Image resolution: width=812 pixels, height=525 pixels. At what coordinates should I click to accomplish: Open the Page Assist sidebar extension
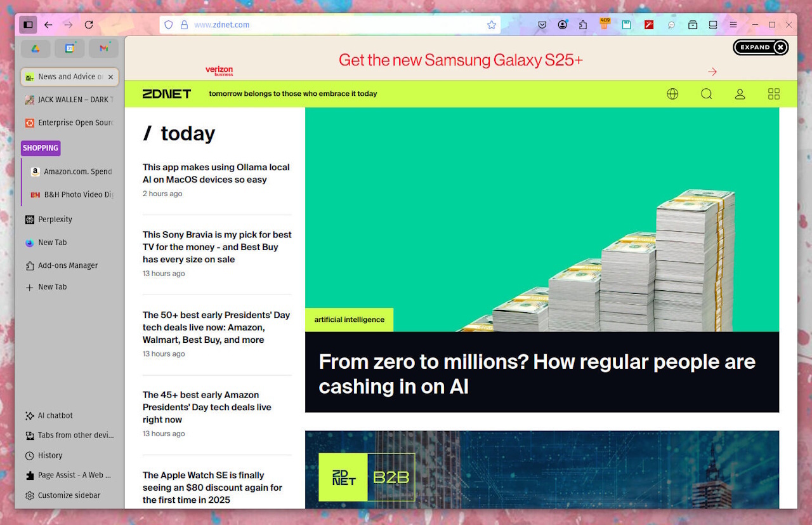(68, 475)
